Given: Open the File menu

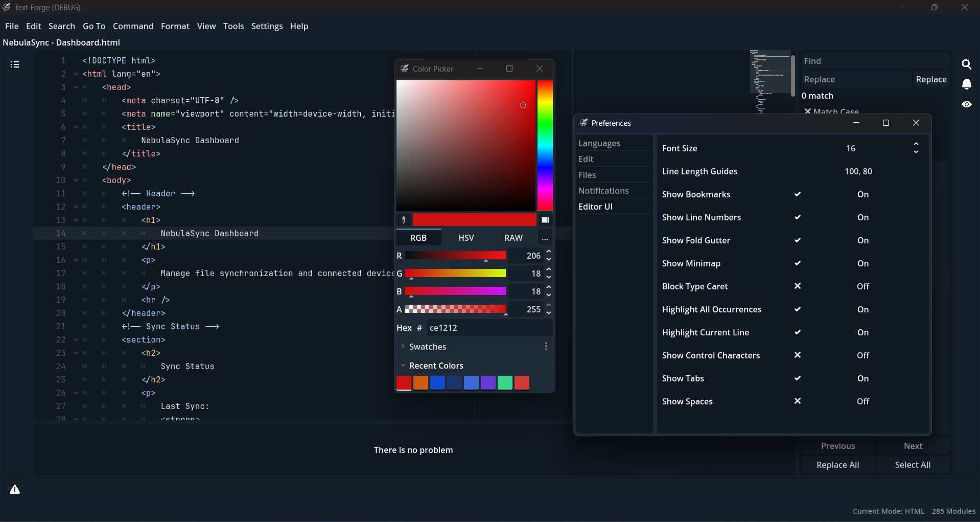Looking at the screenshot, I should [12, 26].
